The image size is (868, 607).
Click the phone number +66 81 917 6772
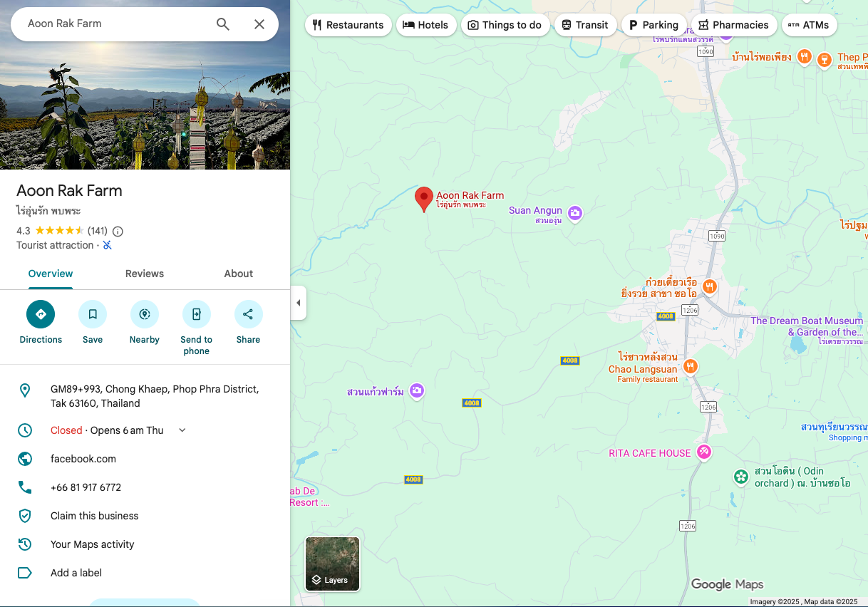coord(86,487)
